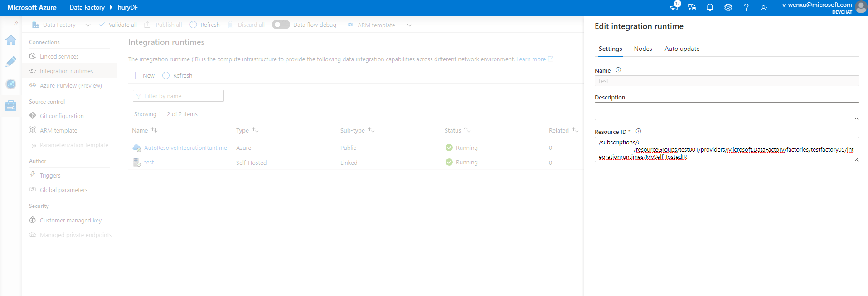This screenshot has height=296, width=868.
Task: Open Global parameters
Action: click(63, 190)
